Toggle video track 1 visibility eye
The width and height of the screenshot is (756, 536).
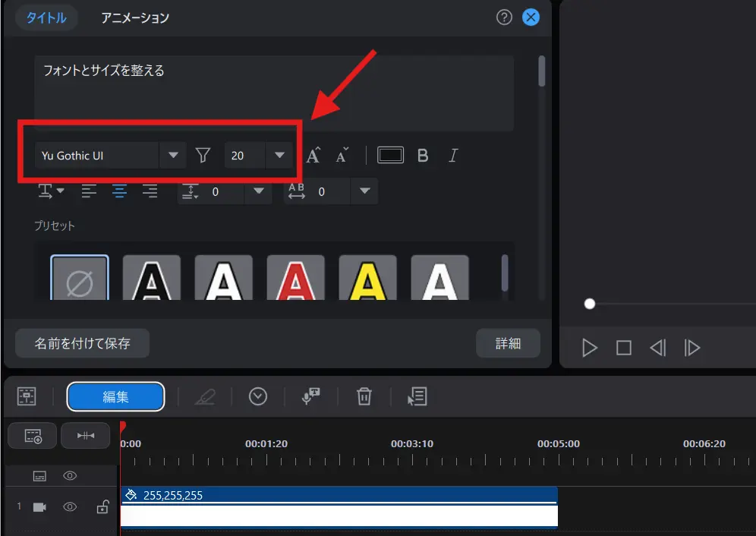point(70,507)
